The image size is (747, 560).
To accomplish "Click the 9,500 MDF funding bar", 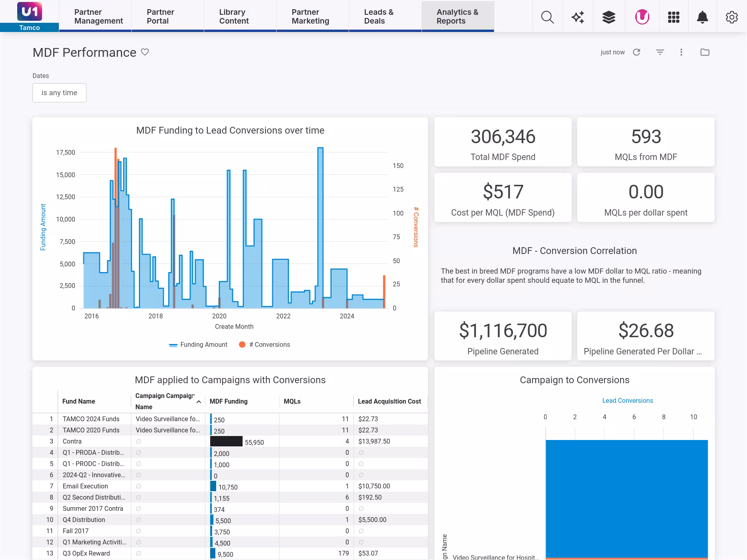I will 213,553.
